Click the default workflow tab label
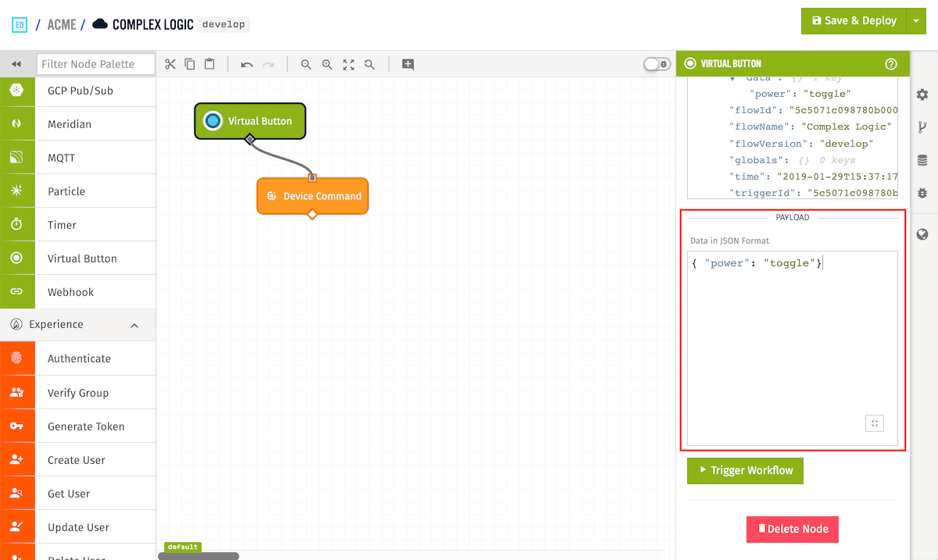This screenshot has height=560, width=938. click(x=182, y=547)
